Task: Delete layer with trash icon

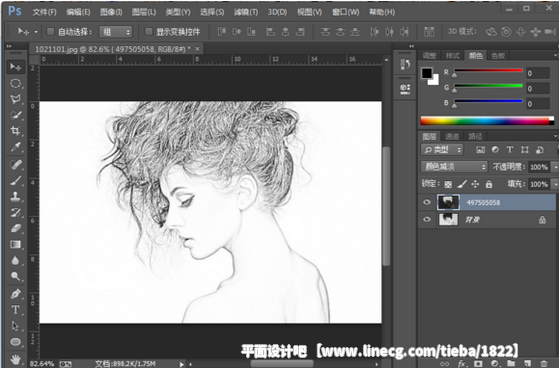Action: (544, 364)
